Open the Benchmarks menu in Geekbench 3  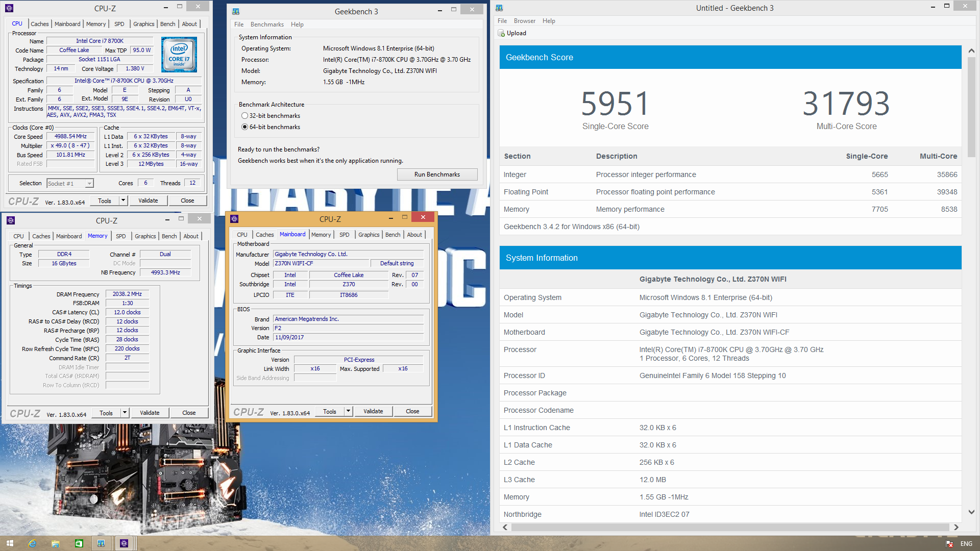[267, 24]
